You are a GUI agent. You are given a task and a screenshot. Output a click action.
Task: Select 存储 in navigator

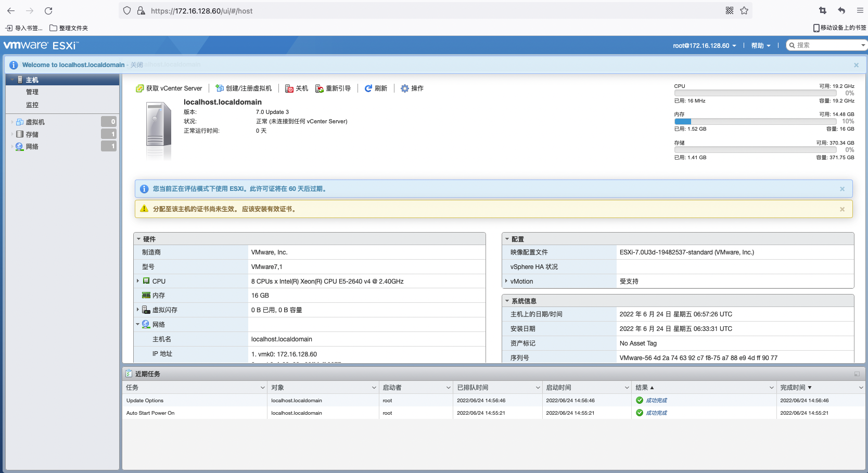32,134
